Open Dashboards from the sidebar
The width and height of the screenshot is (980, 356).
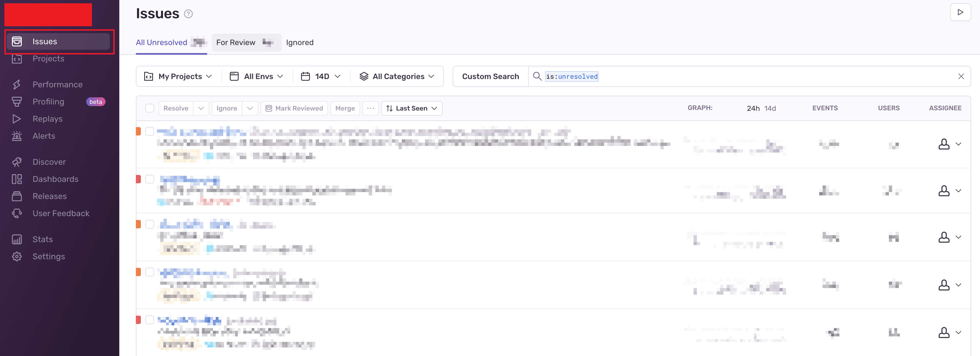pos(56,179)
